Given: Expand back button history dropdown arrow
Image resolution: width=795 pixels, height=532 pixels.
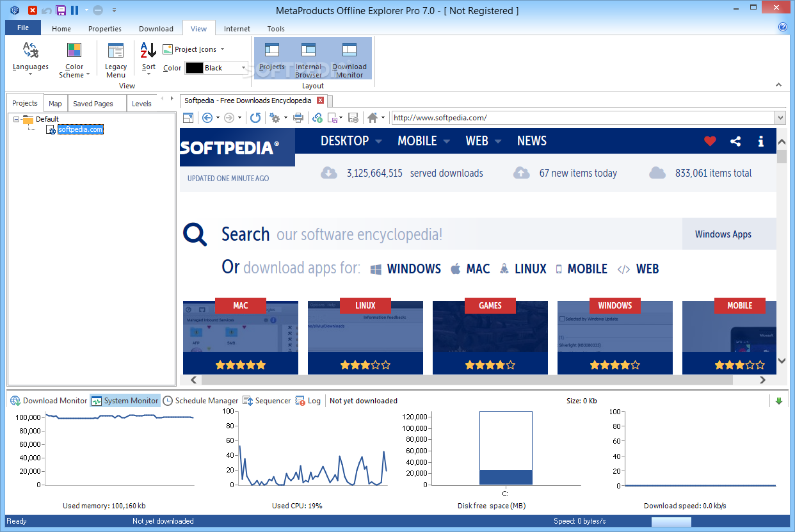Looking at the screenshot, I should tap(218, 118).
